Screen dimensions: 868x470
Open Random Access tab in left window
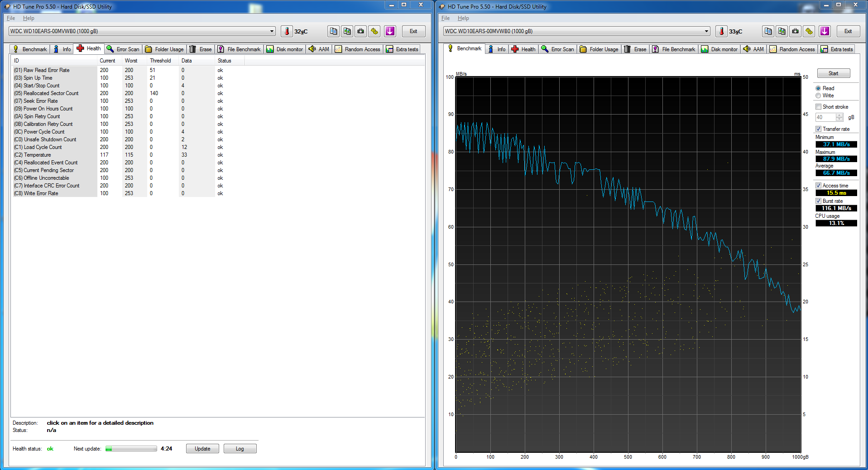pyautogui.click(x=358, y=49)
